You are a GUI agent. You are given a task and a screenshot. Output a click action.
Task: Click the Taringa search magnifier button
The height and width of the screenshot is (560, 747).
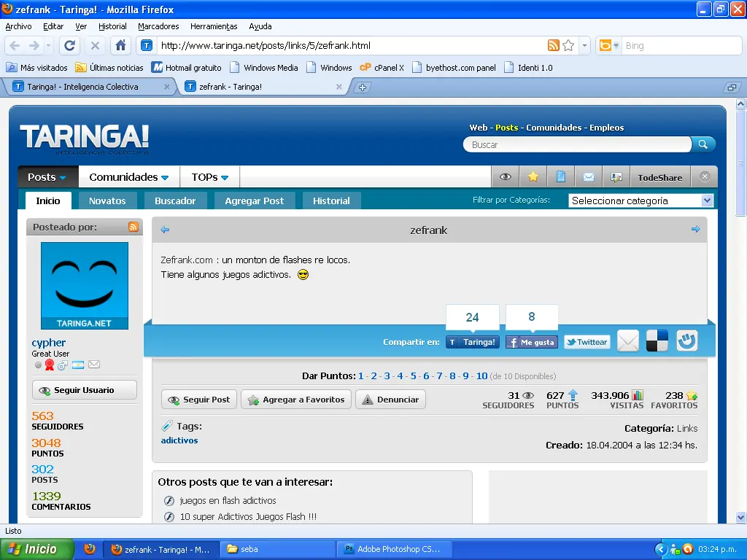pyautogui.click(x=703, y=144)
